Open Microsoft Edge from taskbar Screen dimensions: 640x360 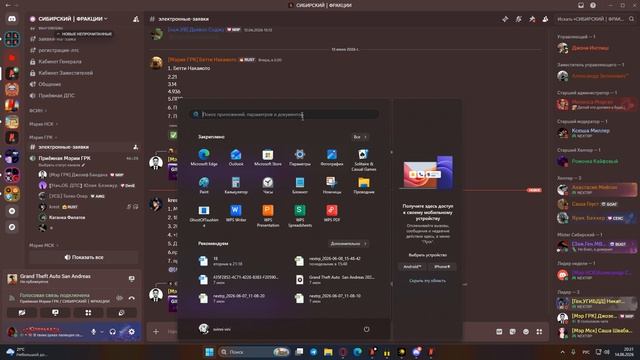tap(358, 352)
